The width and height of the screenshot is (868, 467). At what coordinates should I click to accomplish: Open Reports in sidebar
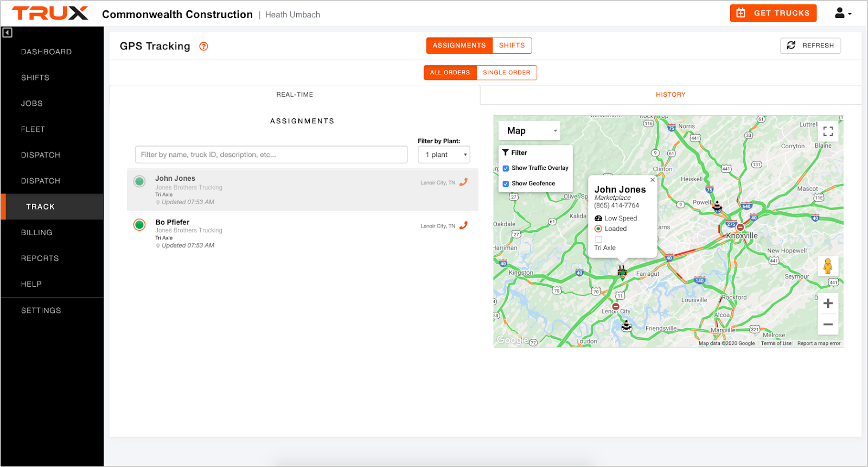click(40, 258)
